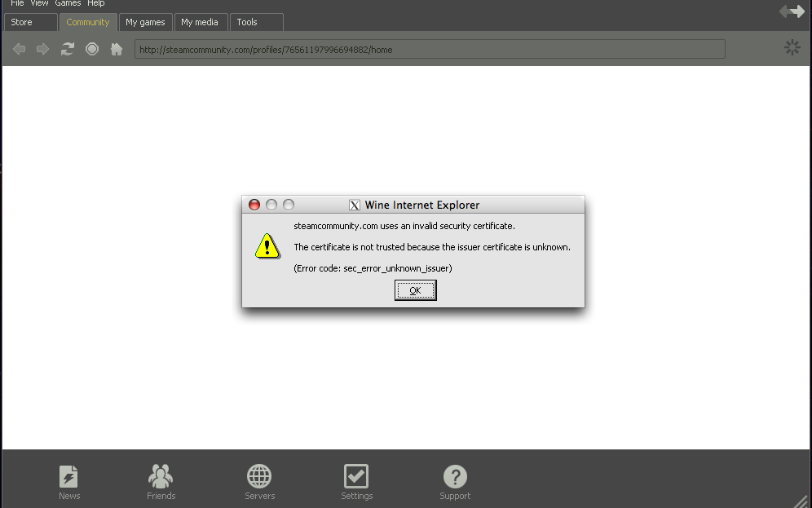812x508 pixels.
Task: Switch to the My media tab
Action: coord(201,22)
